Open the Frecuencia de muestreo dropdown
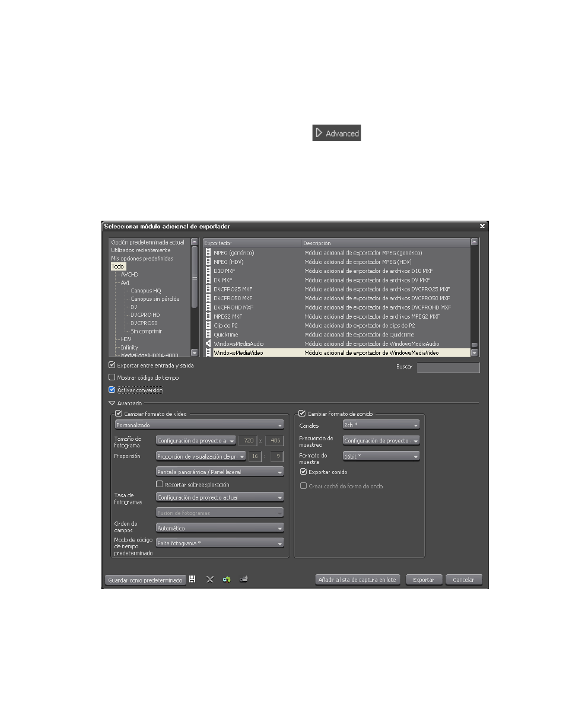Image resolution: width=566 pixels, height=728 pixels. pos(381,440)
